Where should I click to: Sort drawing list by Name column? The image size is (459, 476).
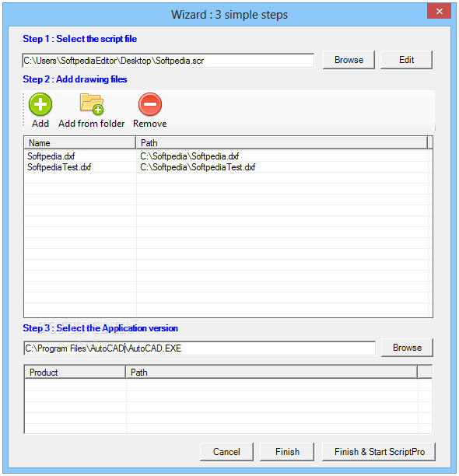coord(80,142)
